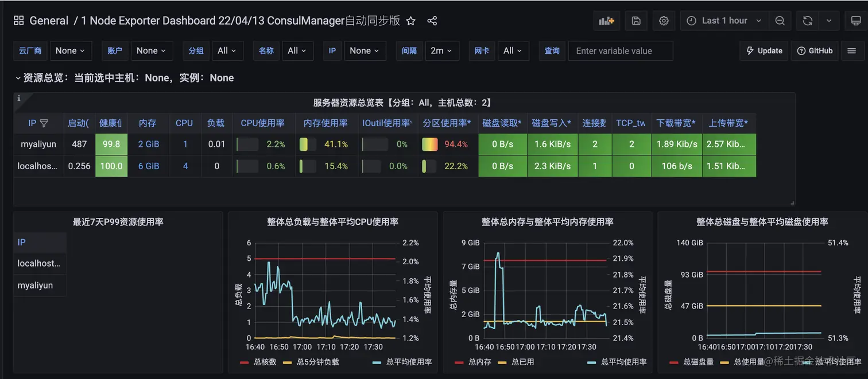Screen dimensions: 868x379
Task: Open the Add panel icon
Action: [606, 20]
